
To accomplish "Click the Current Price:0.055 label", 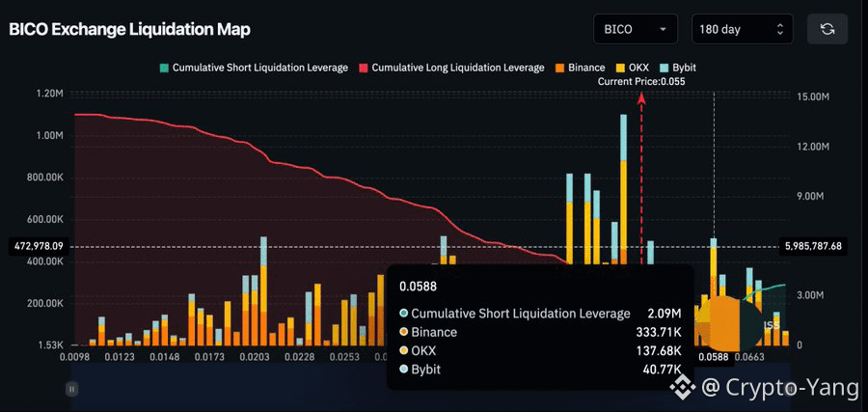I will coord(642,81).
